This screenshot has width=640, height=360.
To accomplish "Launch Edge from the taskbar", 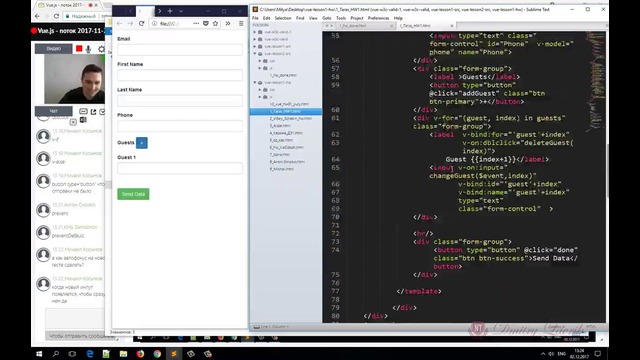I will click(x=90, y=354).
